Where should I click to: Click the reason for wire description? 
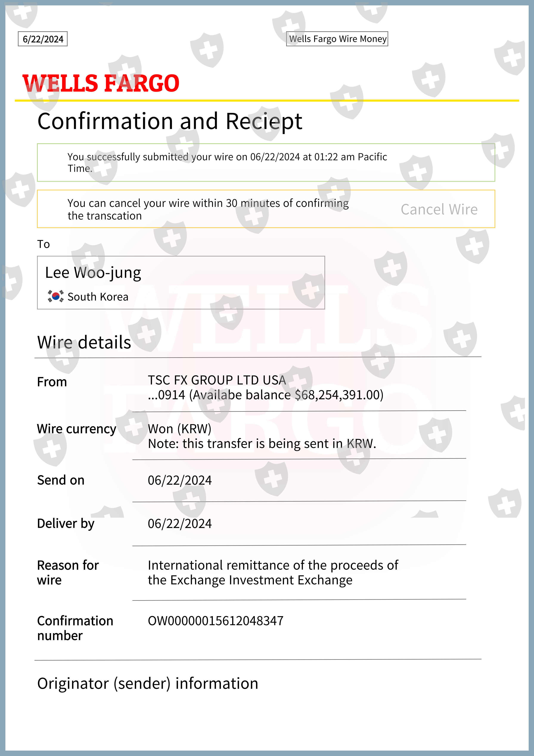coord(273,573)
